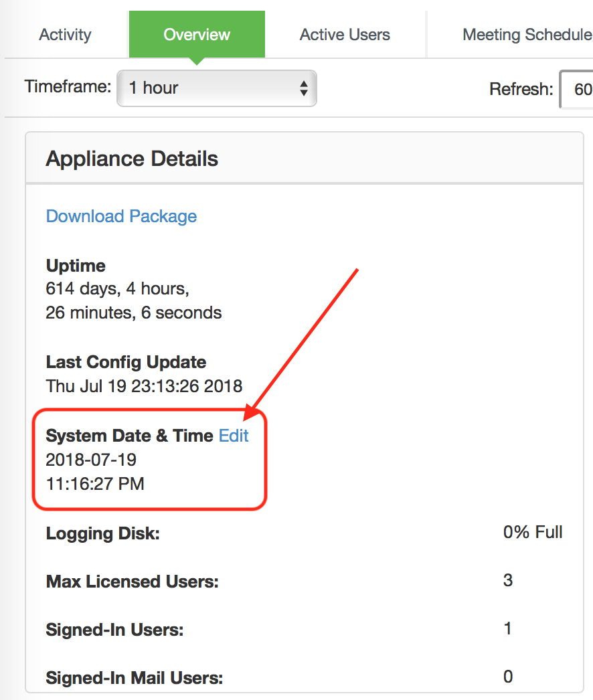Click the Uptime heading
This screenshot has width=593, height=700.
76,266
